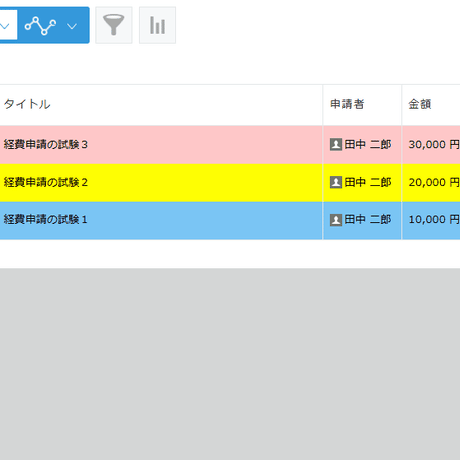Open the partially visible dropdown chevron on the white field
This screenshot has height=460, width=460.
5,26
